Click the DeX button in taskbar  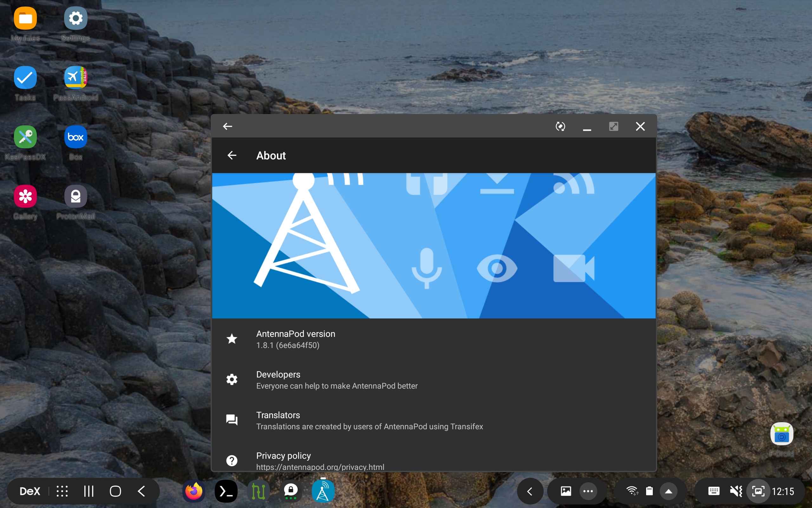point(30,491)
